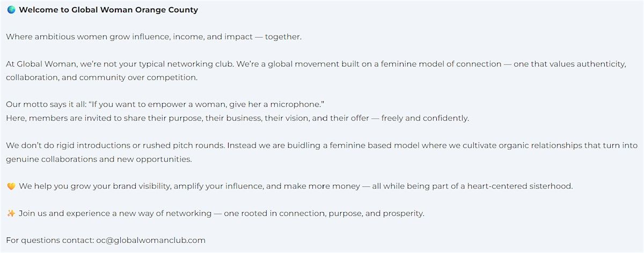Viewport: 644px width, 253px height.
Task: Click the "Here, members are invited" sentence
Action: tap(80, 118)
